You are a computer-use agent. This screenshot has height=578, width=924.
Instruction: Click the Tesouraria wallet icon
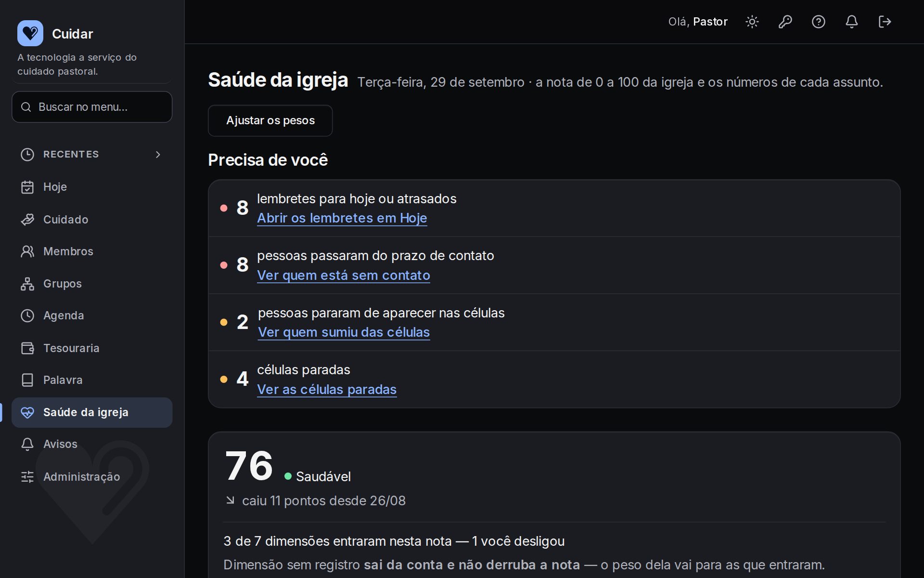[27, 348]
